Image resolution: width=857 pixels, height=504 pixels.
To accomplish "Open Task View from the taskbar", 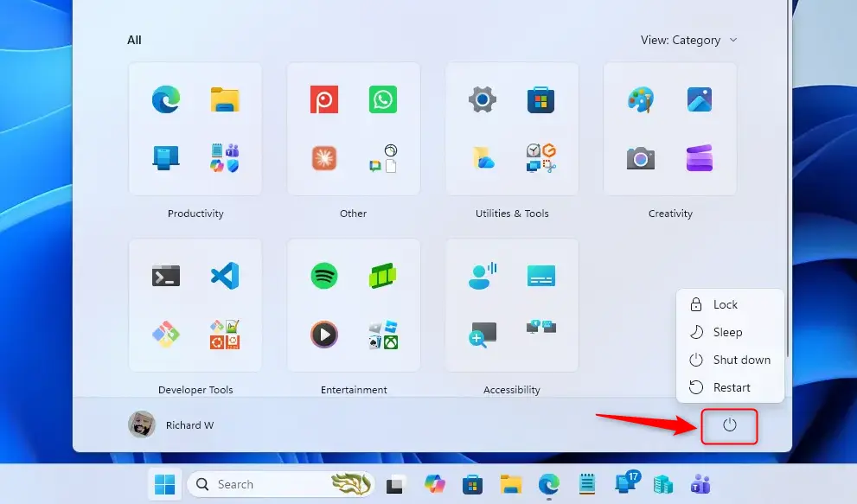I will click(x=394, y=485).
